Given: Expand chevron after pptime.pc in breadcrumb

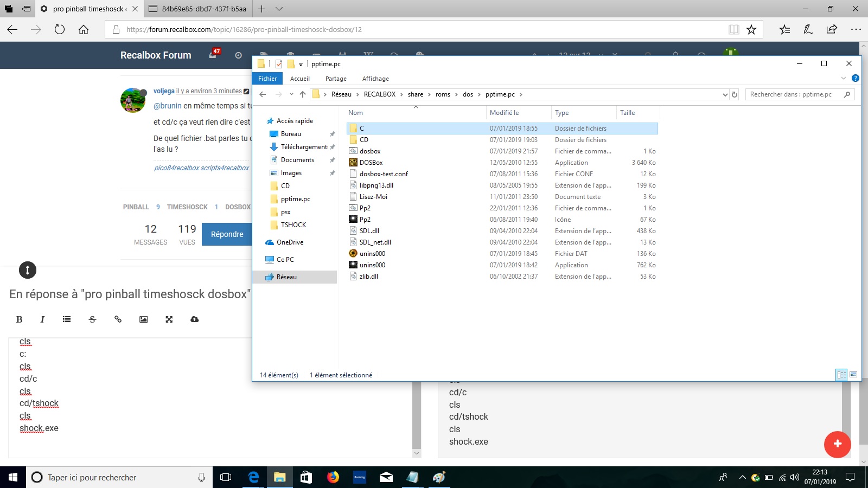Looking at the screenshot, I should [521, 94].
